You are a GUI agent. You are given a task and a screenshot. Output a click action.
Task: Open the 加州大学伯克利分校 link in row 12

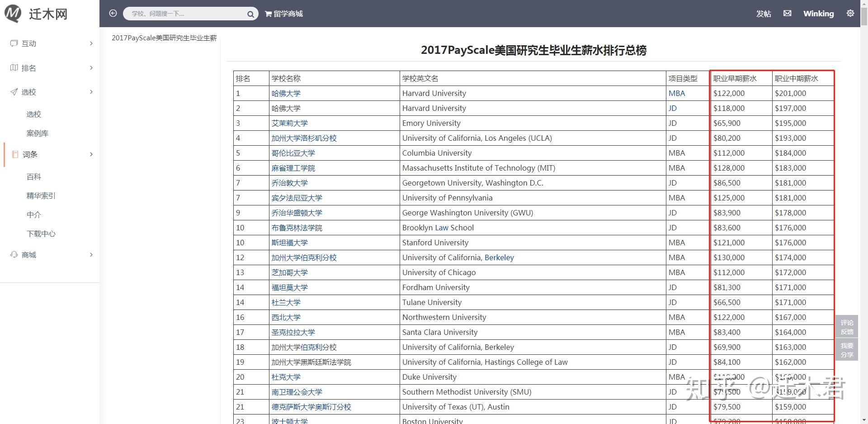[x=304, y=258]
